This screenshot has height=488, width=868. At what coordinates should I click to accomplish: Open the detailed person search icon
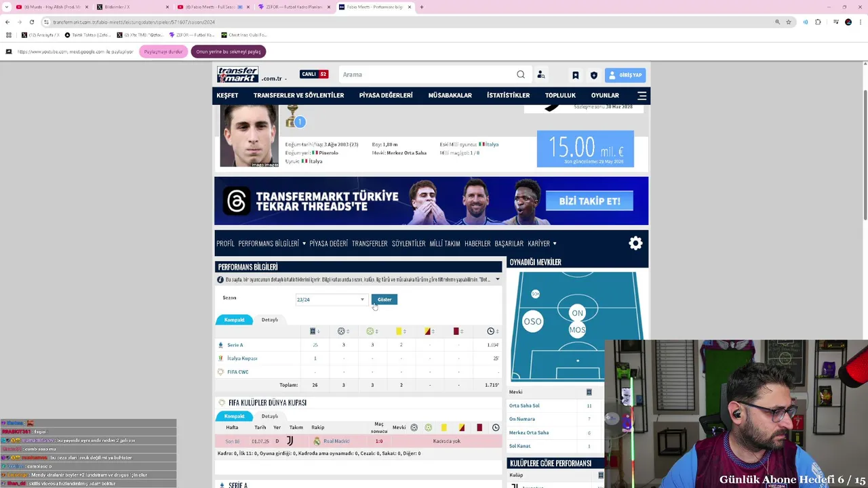pyautogui.click(x=541, y=75)
